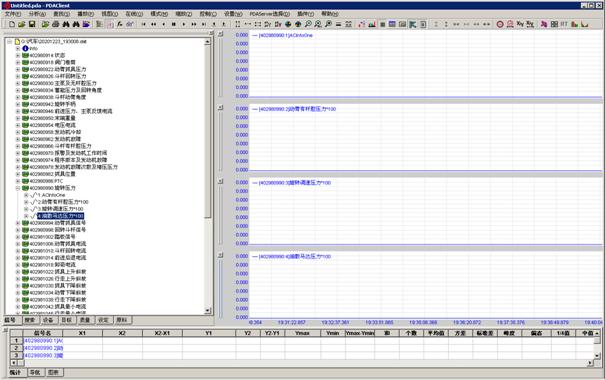Click the fx function icon

120,24
